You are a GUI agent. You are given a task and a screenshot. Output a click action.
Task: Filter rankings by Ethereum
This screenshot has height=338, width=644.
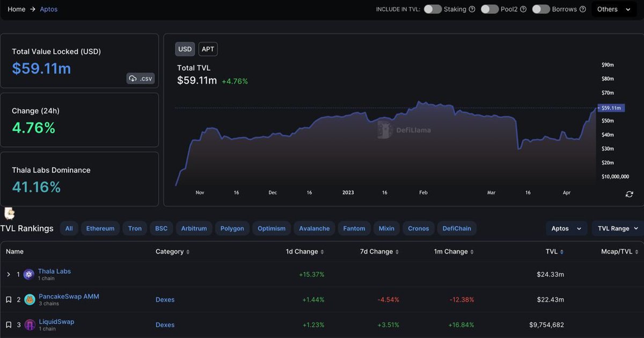point(100,228)
